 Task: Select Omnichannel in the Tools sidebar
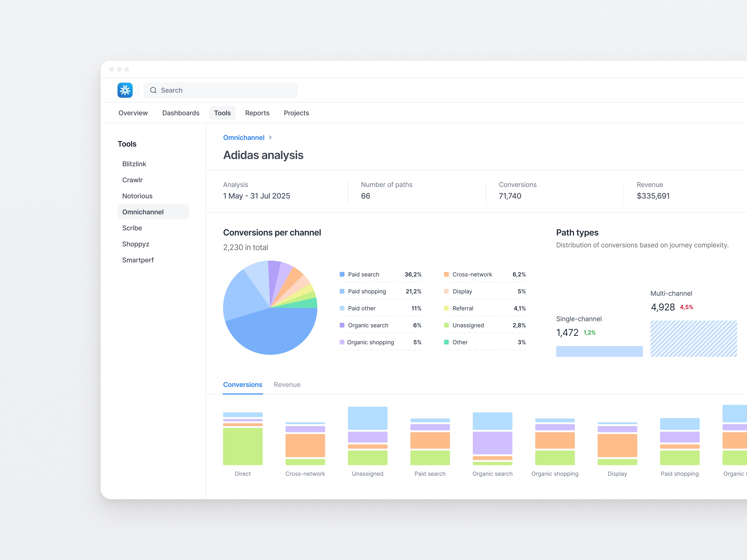(x=153, y=212)
